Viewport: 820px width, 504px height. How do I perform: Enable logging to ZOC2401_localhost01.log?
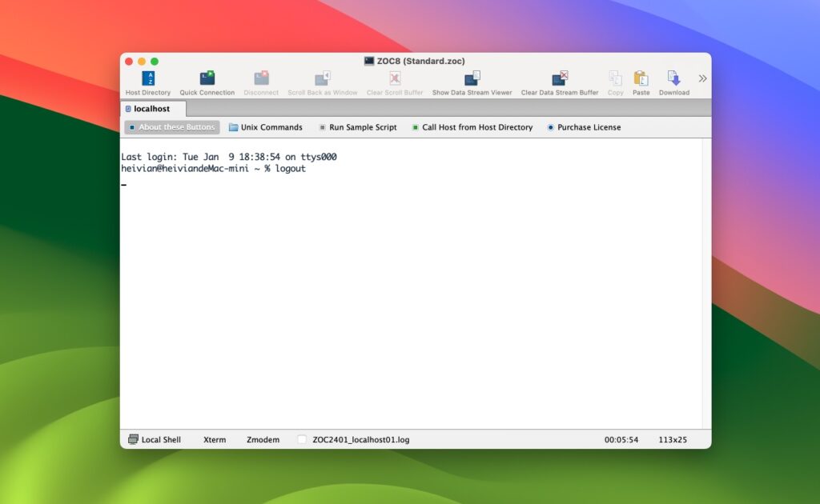click(x=301, y=438)
